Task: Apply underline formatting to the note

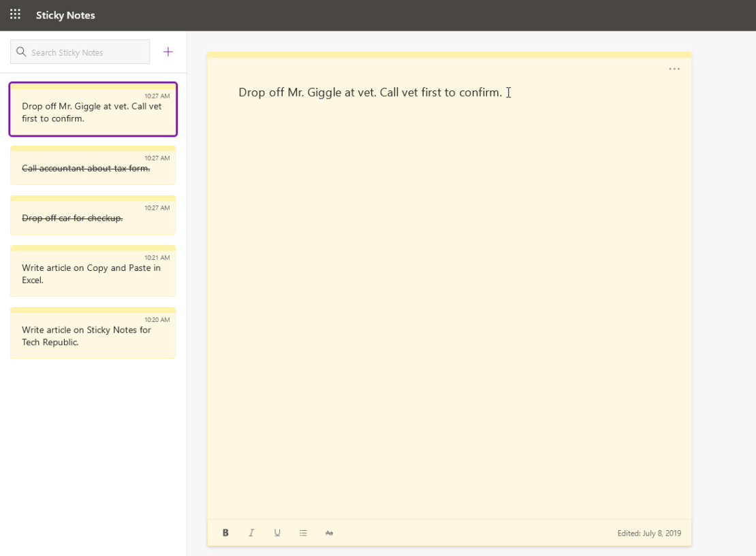Action: pyautogui.click(x=277, y=533)
